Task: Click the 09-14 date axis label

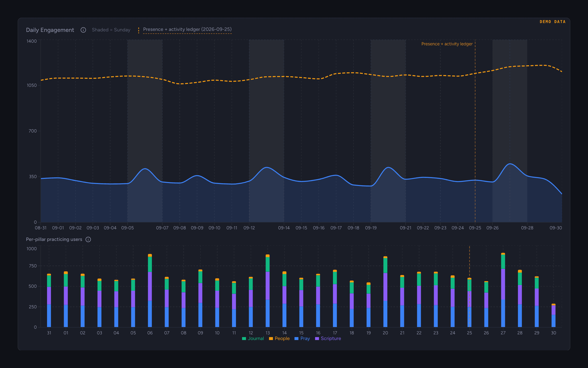Action: point(284,228)
